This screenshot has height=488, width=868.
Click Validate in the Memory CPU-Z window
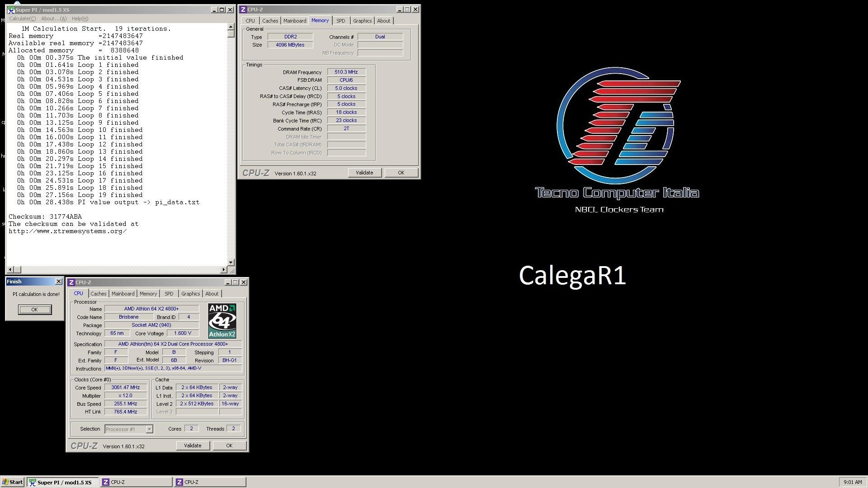click(364, 173)
